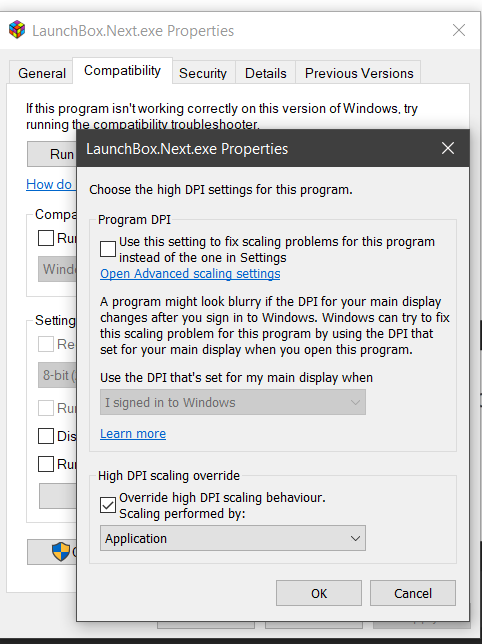Enable the Program DPI scaling fix checkbox
Image resolution: width=482 pixels, height=644 pixels.
pyautogui.click(x=108, y=249)
